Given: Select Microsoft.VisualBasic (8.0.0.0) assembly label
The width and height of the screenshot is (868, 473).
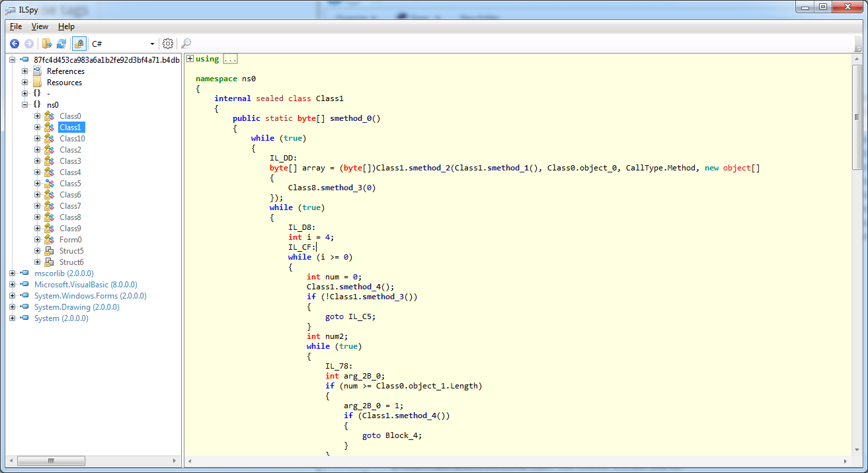Looking at the screenshot, I should click(x=86, y=285).
